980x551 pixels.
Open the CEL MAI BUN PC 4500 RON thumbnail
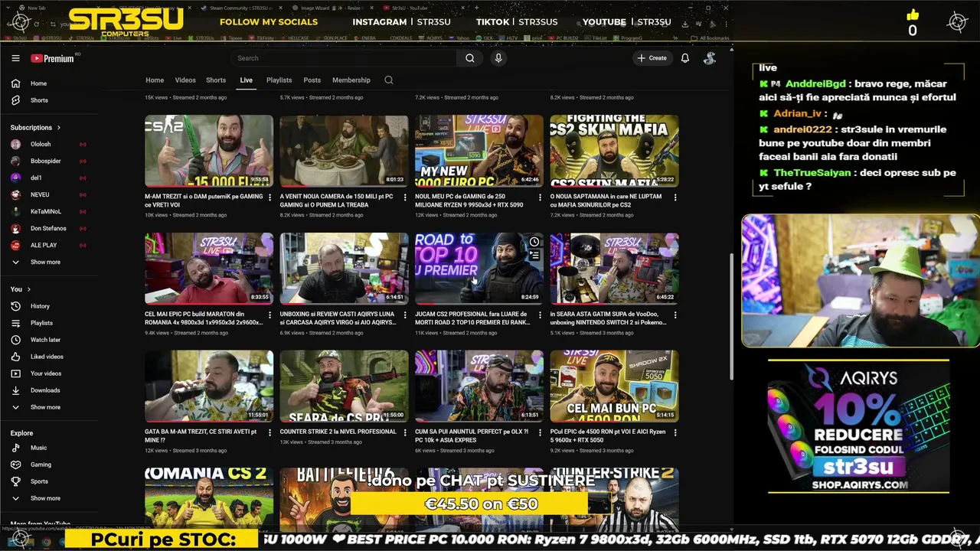coord(614,386)
